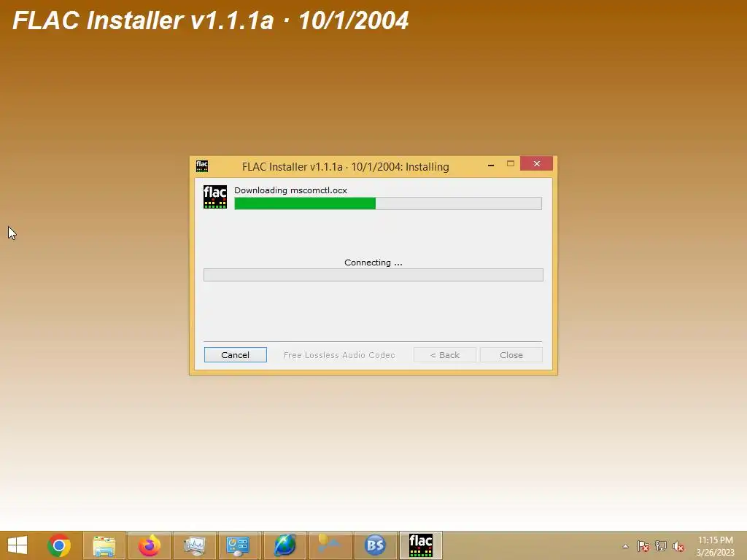Click the Close button in installer
This screenshot has width=747, height=560.
point(511,355)
